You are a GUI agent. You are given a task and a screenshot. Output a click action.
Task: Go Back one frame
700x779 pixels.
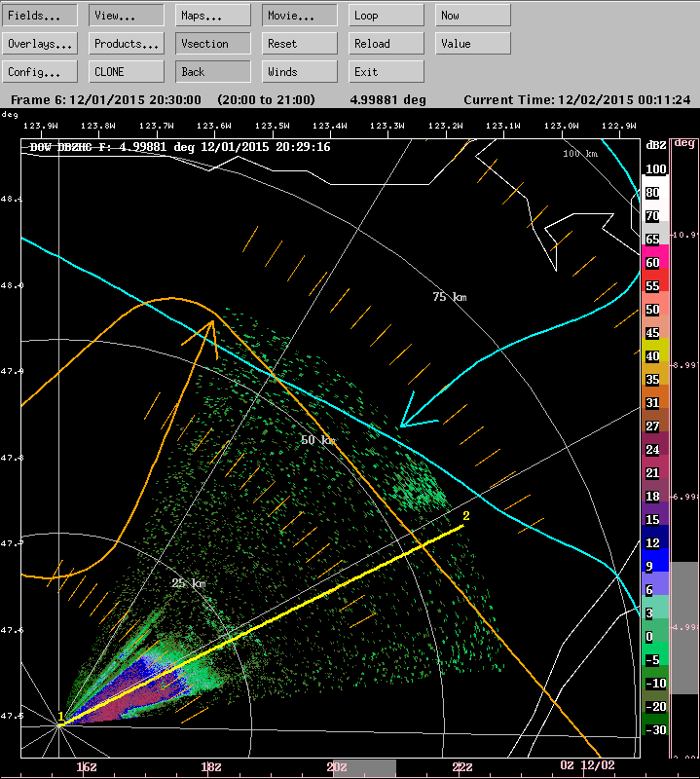click(x=213, y=72)
